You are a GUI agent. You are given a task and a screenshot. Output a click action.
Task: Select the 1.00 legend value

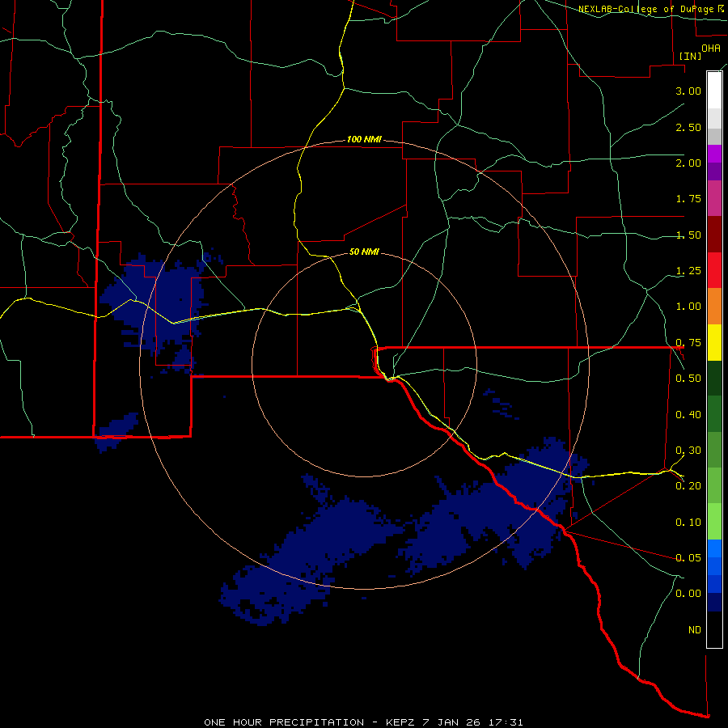[x=688, y=307]
